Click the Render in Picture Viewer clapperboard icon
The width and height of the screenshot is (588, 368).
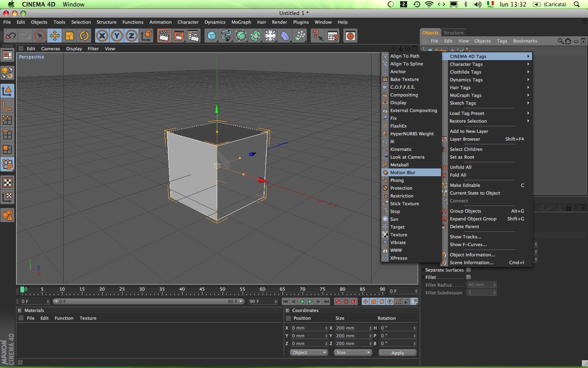coord(179,36)
